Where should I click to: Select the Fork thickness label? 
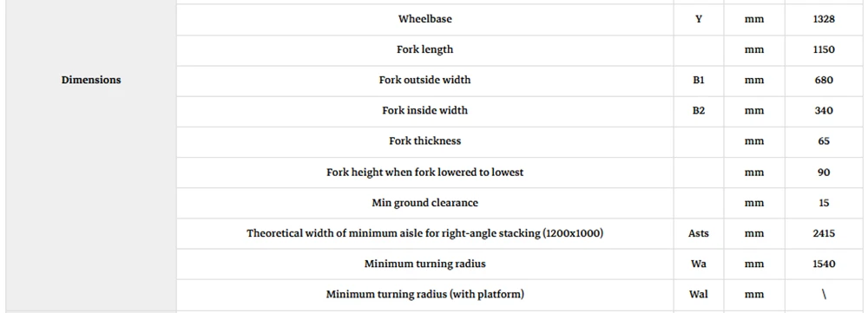(424, 140)
